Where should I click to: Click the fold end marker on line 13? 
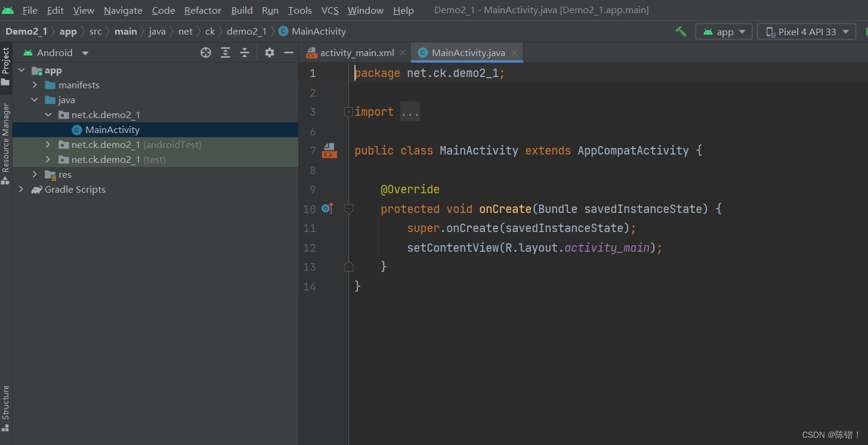pos(349,267)
